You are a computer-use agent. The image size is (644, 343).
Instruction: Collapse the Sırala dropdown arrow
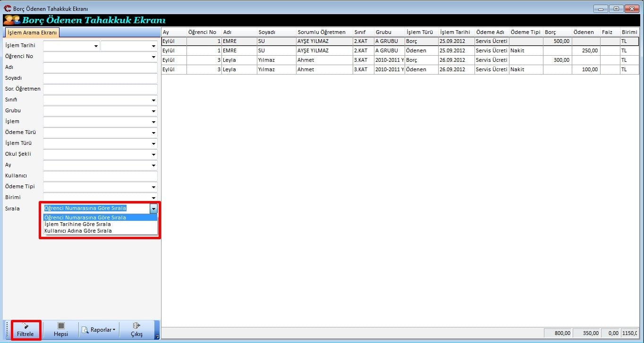click(x=153, y=209)
